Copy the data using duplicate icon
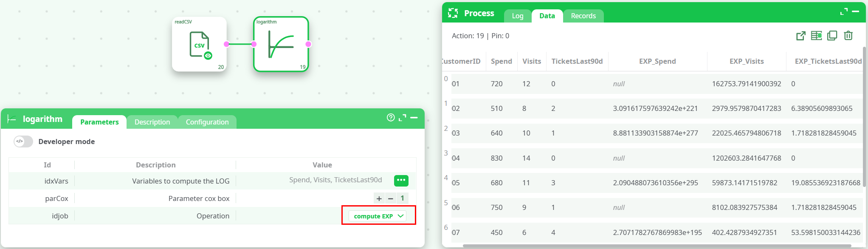The width and height of the screenshot is (868, 249). 832,36
